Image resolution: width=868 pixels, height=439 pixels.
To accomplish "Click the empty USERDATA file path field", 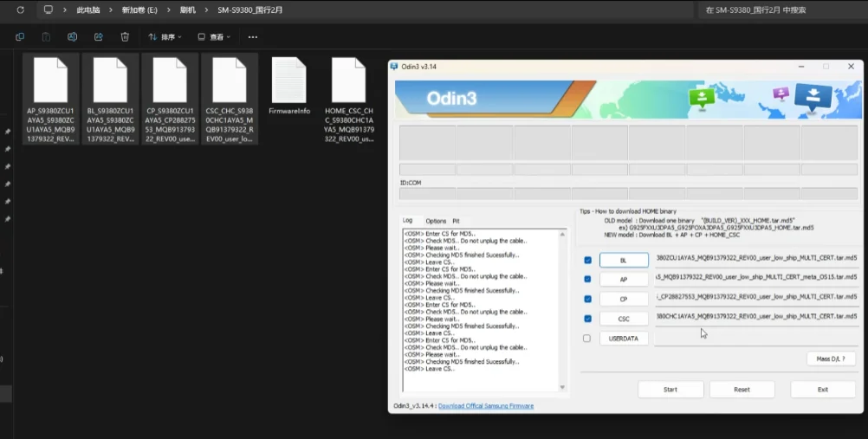I will (757, 337).
